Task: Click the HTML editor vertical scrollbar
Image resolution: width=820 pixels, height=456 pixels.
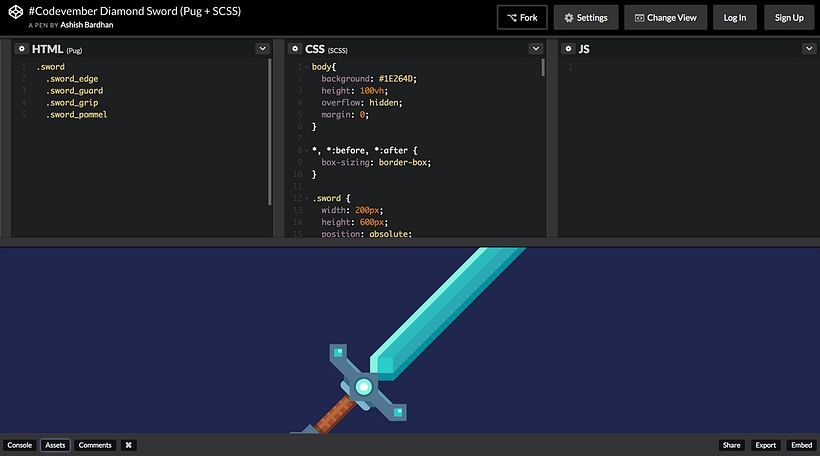Action: point(270,132)
